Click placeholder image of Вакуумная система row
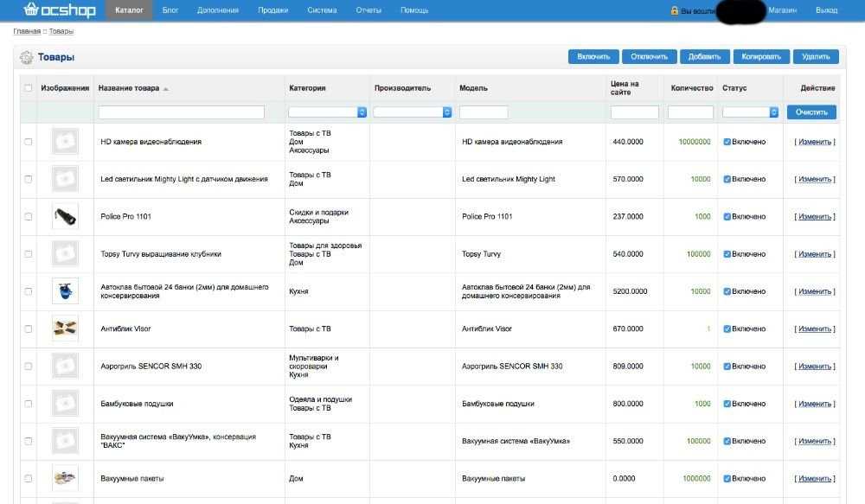The width and height of the screenshot is (865, 504). (x=65, y=441)
